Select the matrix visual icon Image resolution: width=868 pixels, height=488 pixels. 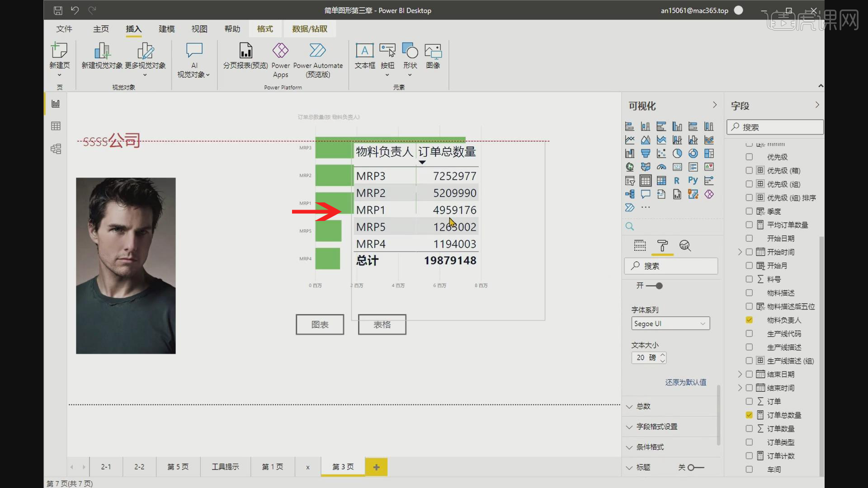661,180
